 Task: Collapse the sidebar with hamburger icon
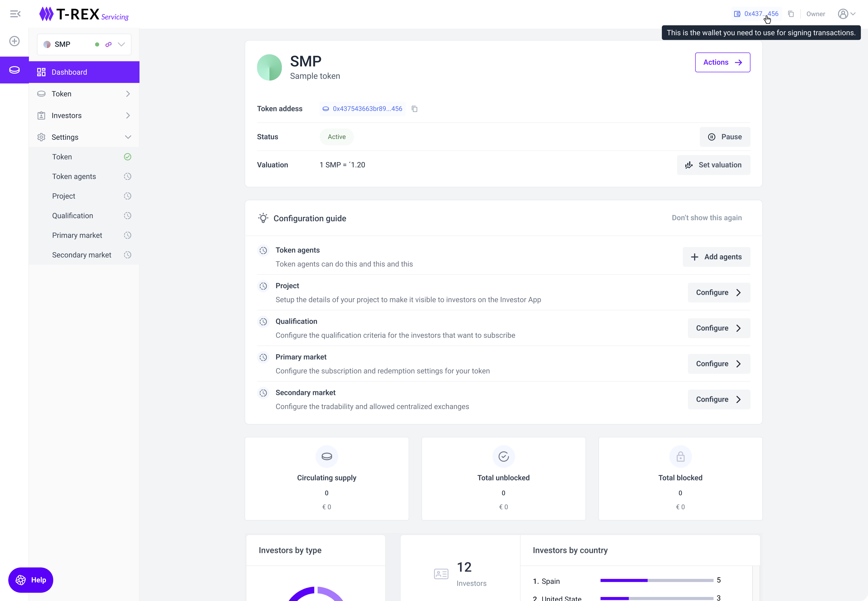[15, 14]
